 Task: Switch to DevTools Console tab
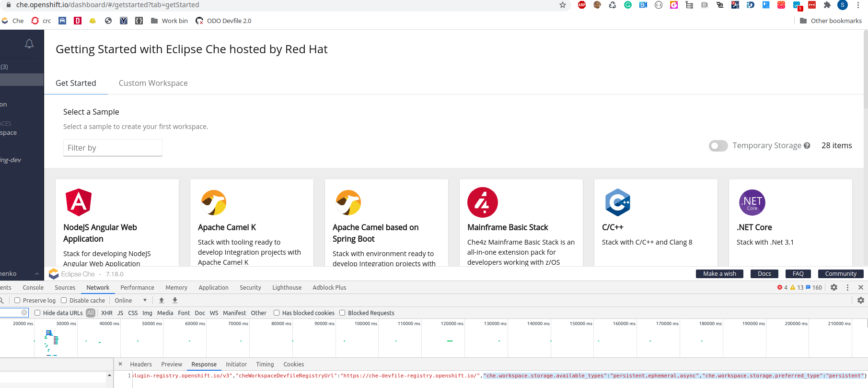pyautogui.click(x=33, y=288)
